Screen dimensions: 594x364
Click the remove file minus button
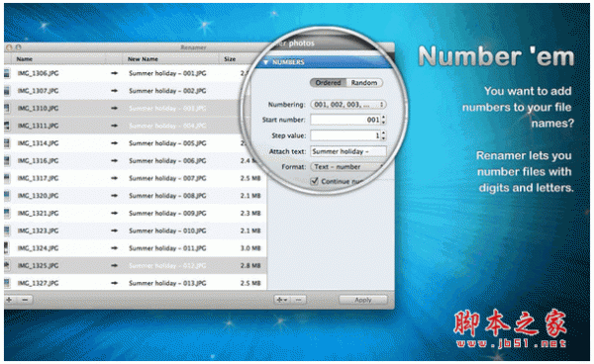click(25, 300)
